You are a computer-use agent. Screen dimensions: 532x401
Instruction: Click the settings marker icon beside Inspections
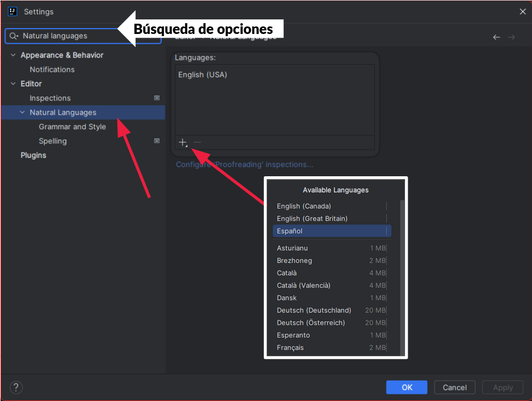pyautogui.click(x=157, y=98)
